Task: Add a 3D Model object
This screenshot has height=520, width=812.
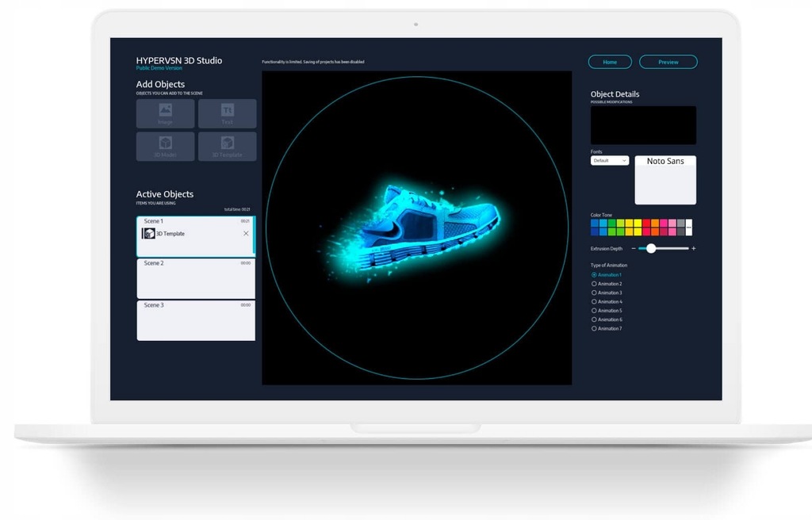Action: click(x=165, y=146)
